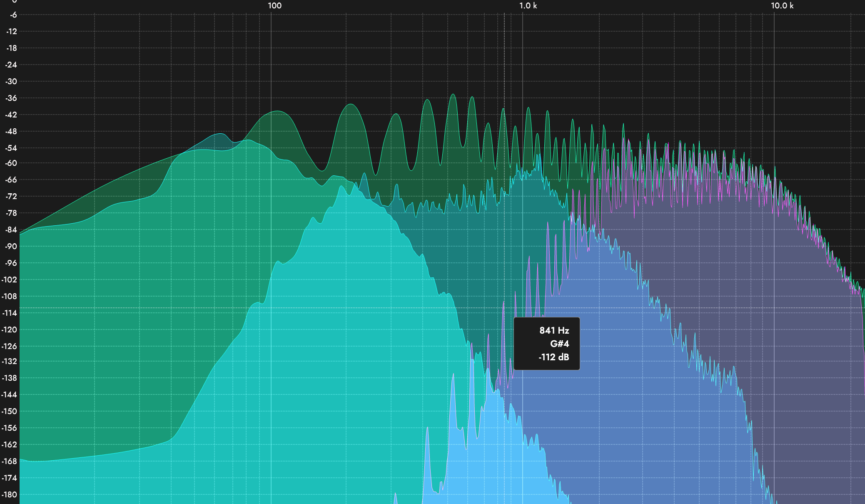Click the -96 dB scale label
Viewport: 865px width, 504px height.
pyautogui.click(x=11, y=263)
